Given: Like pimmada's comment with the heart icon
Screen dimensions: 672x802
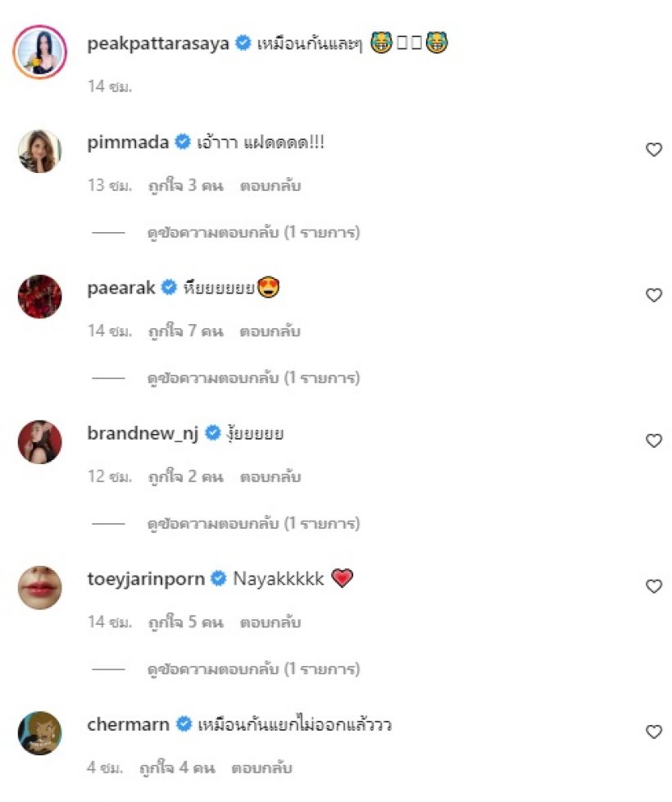Looking at the screenshot, I should [654, 149].
